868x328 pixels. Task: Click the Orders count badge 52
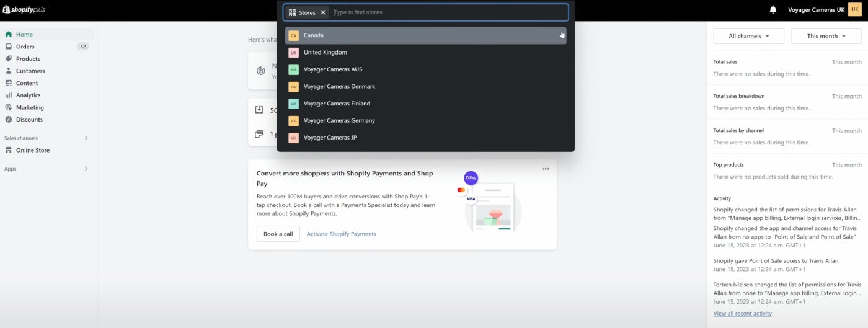coord(83,47)
